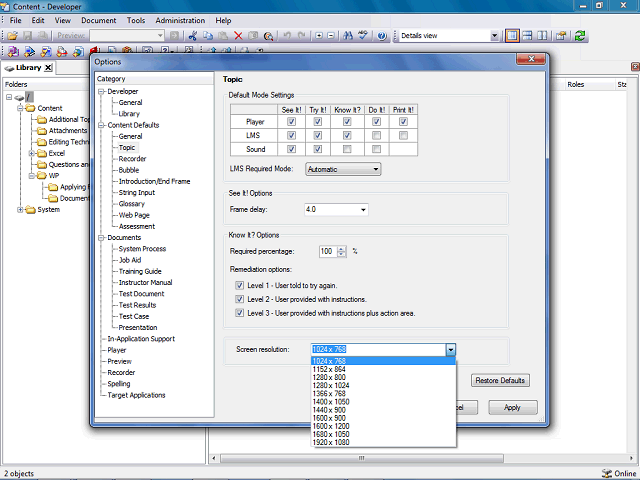This screenshot has height=480, width=640.
Task: Click the Restore Defaults button
Action: click(501, 381)
